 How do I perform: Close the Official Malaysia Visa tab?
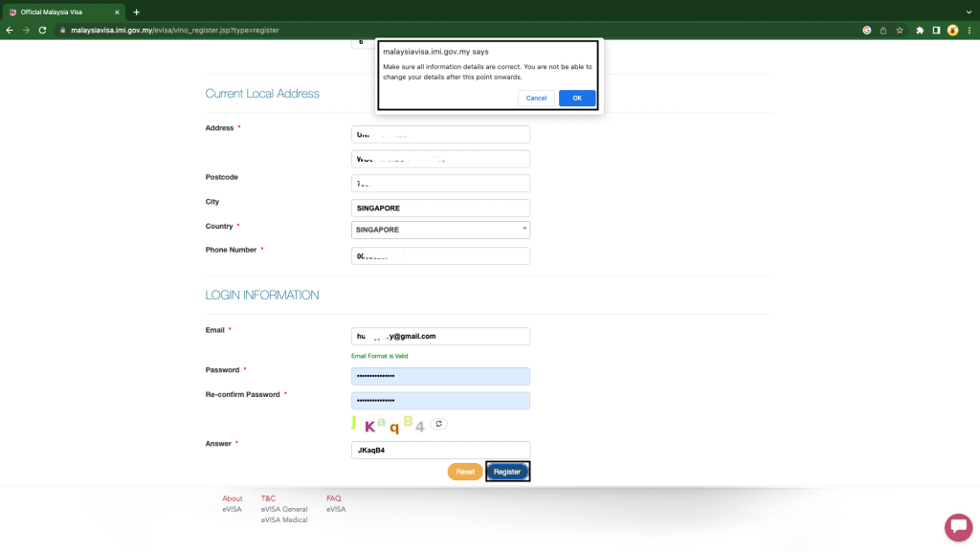(117, 11)
